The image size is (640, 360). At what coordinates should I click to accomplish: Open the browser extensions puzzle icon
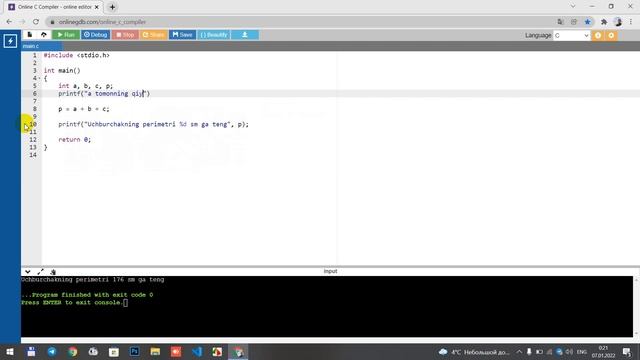(x=604, y=22)
